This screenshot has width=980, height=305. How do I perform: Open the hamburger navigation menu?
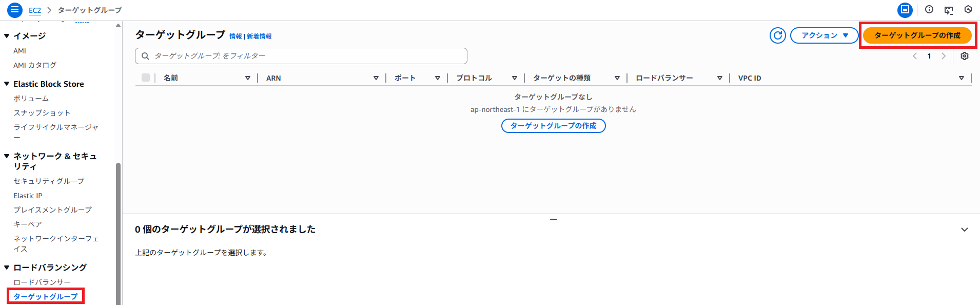click(x=15, y=10)
